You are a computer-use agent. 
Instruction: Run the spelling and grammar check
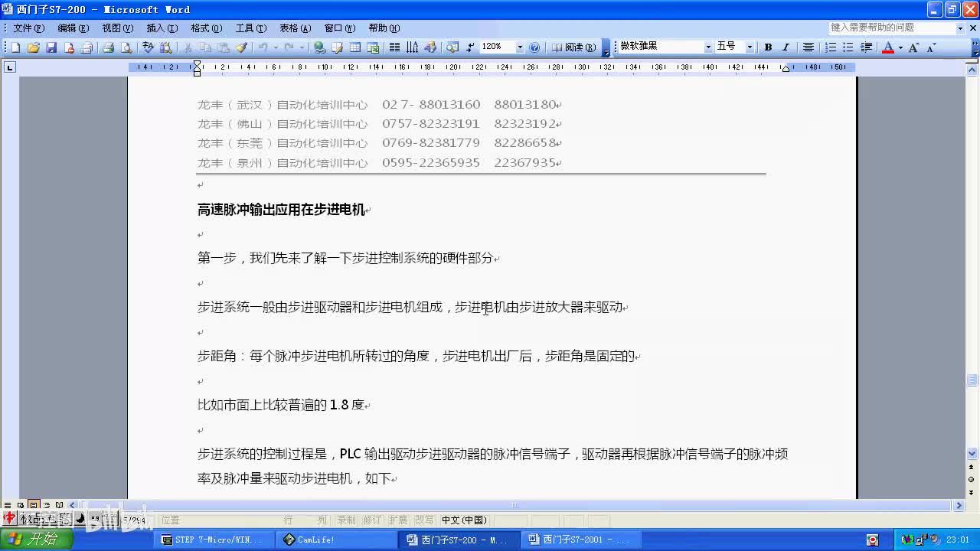point(149,47)
